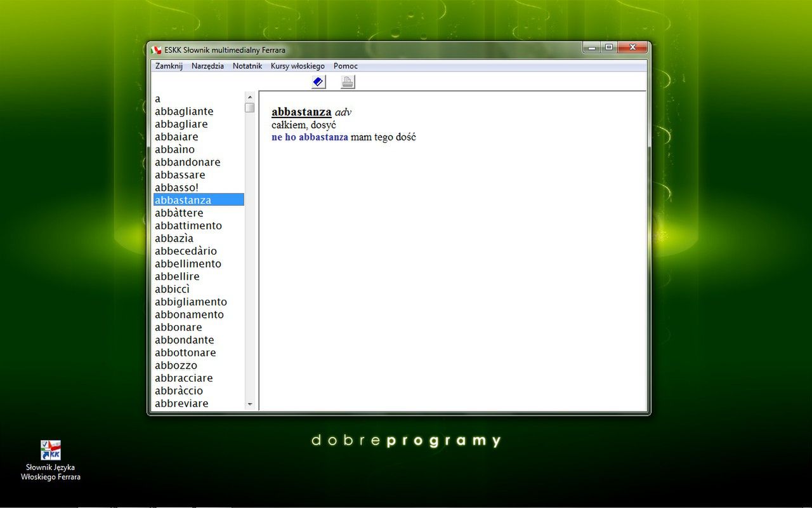Select the word 'a' in the list
This screenshot has width=812, height=508.
click(x=199, y=98)
